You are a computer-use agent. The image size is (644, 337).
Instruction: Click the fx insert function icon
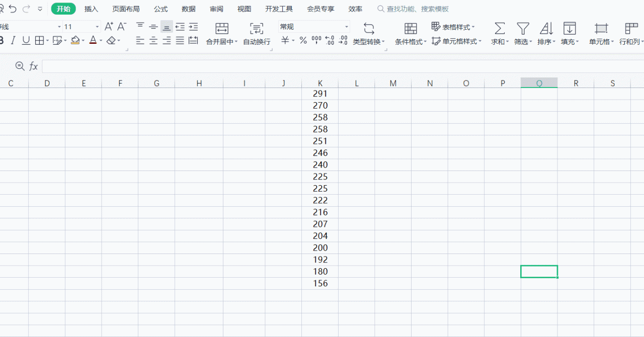pos(34,66)
